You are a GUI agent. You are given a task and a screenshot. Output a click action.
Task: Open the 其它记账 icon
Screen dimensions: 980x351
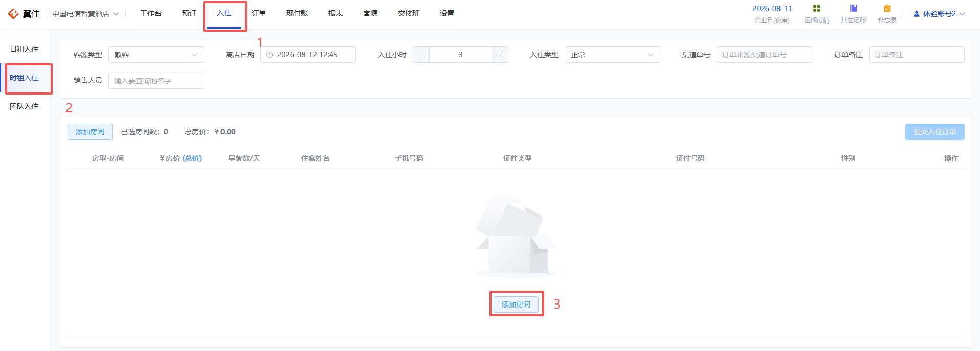tap(853, 8)
